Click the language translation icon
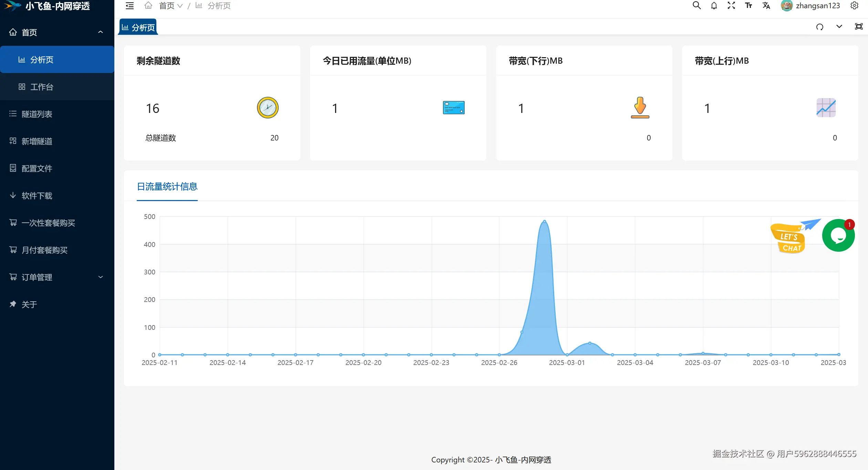This screenshot has width=868, height=470. [x=766, y=6]
